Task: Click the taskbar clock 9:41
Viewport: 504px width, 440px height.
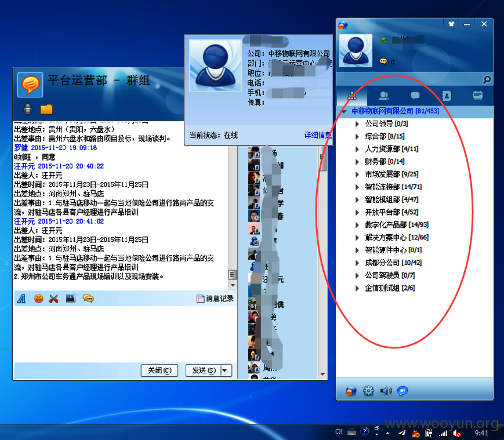Action: point(481,433)
